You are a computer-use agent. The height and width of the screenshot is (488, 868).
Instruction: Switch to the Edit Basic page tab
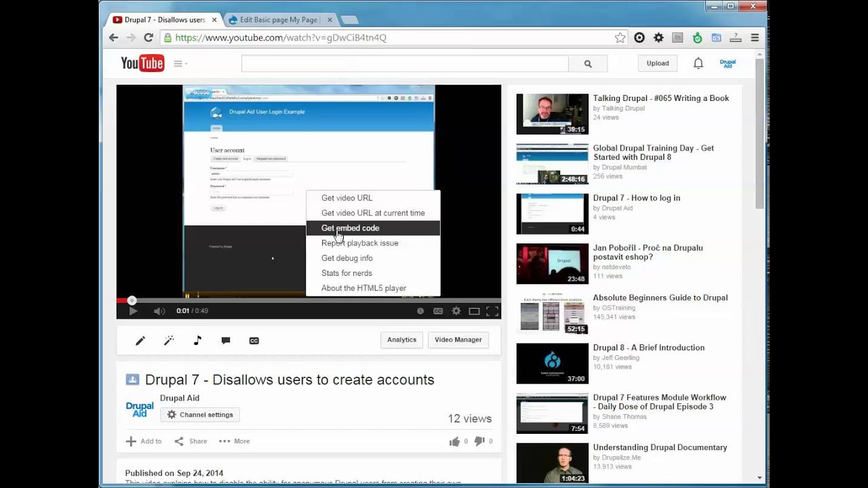point(278,20)
